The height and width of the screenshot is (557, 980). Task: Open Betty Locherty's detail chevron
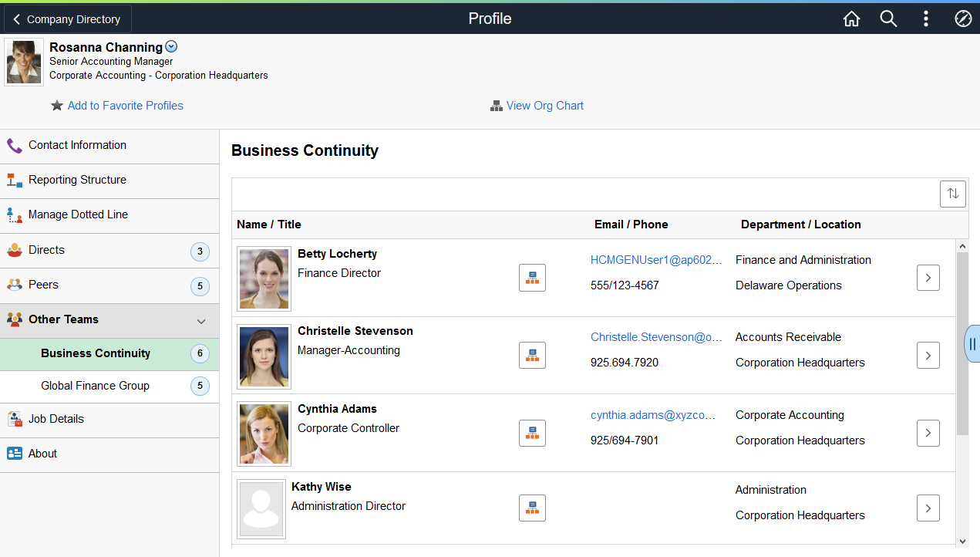[x=928, y=278]
